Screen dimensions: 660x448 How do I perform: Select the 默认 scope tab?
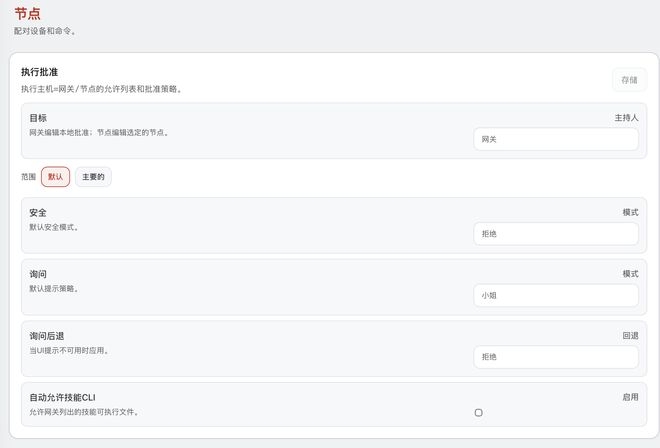(56, 177)
